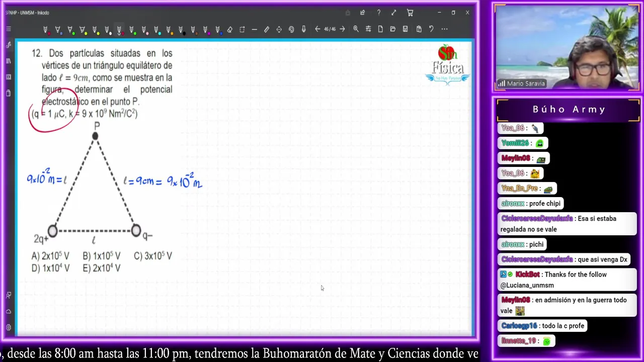Viewport: 644px width, 362px height.
Task: Click the share icon in title bar
Action: pos(362,13)
